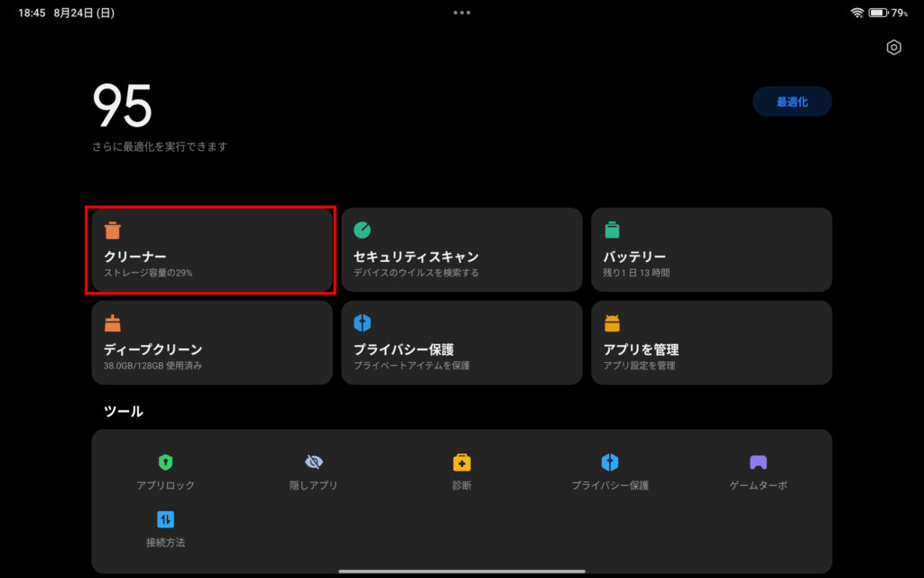
Task: Select the 隠しアプリ hidden apps icon
Action: (x=312, y=461)
